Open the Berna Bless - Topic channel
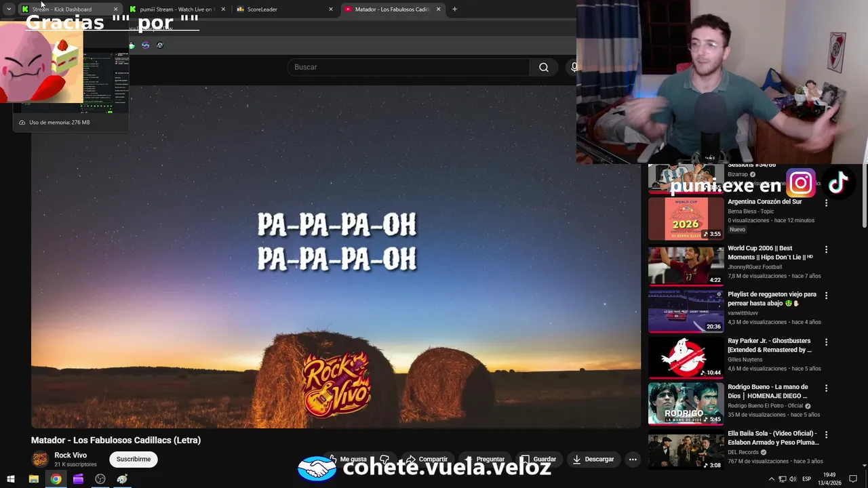This screenshot has height=488, width=868. pos(751,211)
